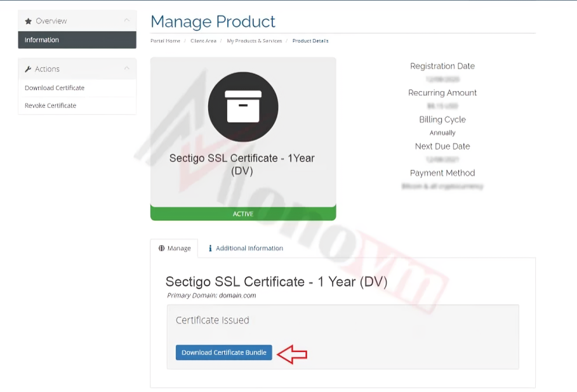Viewport: 577px width, 392px height.
Task: Switch to the Manage tab
Action: pos(174,248)
